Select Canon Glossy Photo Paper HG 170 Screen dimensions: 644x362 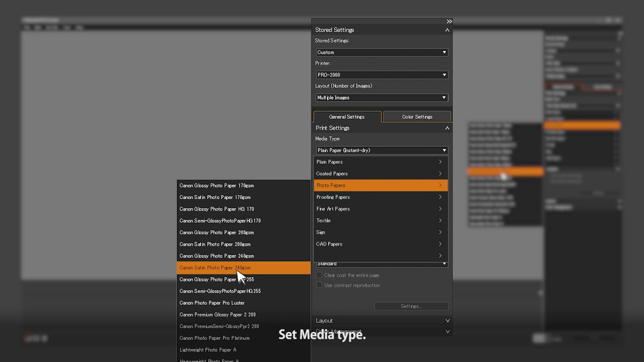244,209
